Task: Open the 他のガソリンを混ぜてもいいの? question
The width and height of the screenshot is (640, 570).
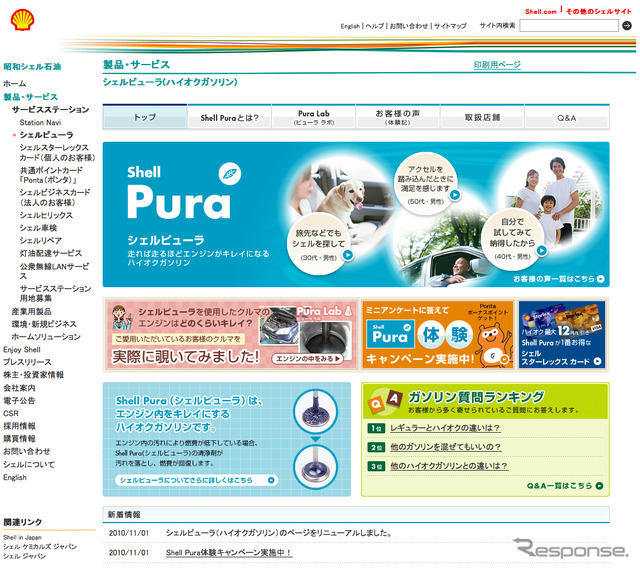Action: (445, 447)
